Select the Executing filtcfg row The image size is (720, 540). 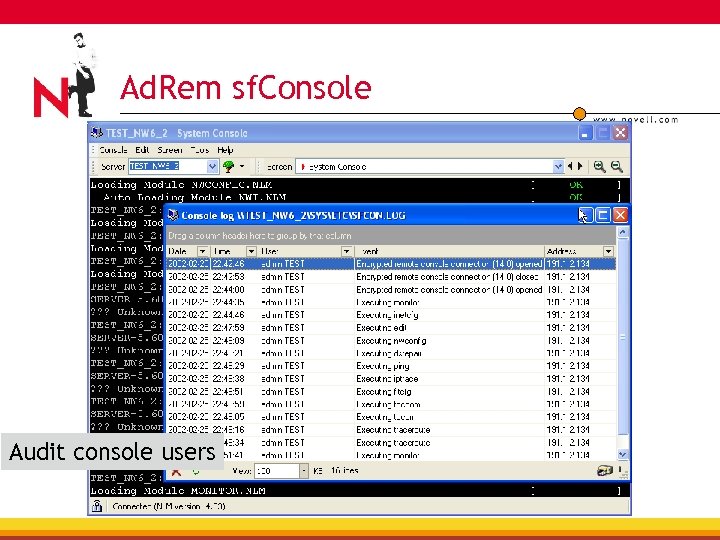coord(391,391)
